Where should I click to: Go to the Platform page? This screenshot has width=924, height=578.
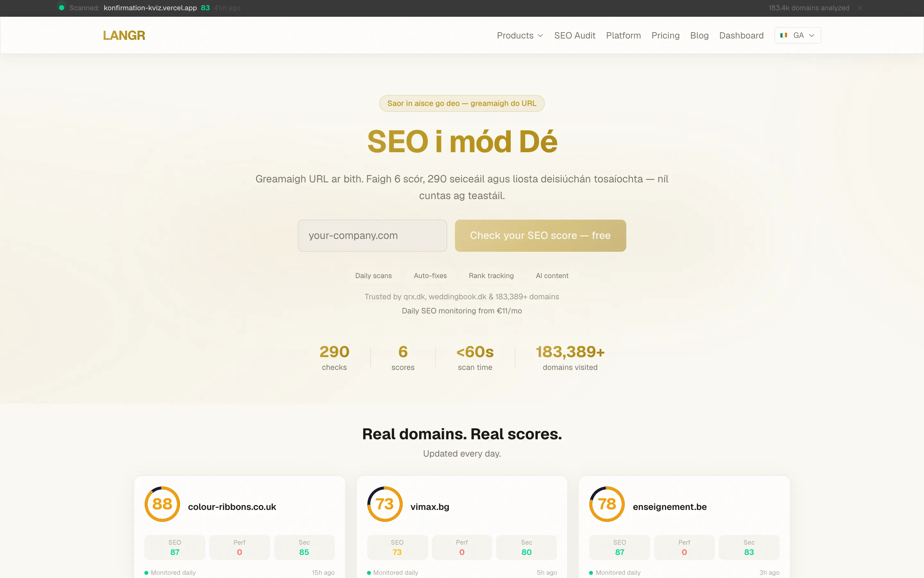click(623, 36)
